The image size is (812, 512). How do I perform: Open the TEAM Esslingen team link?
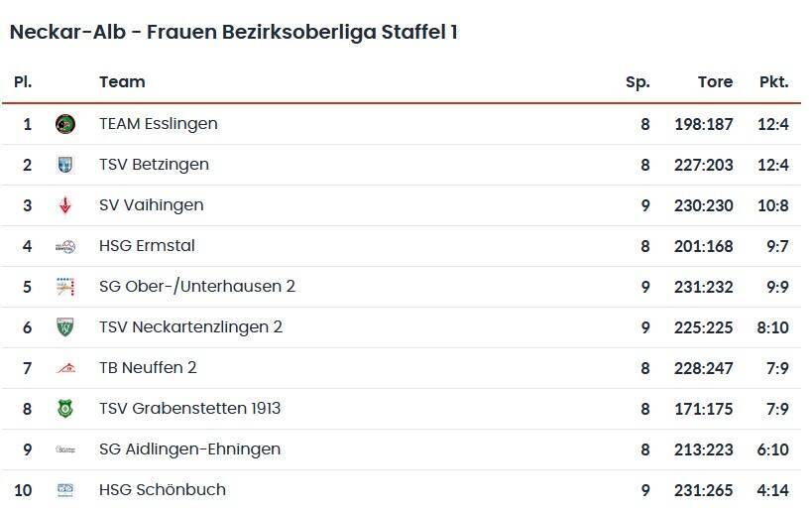click(x=159, y=124)
